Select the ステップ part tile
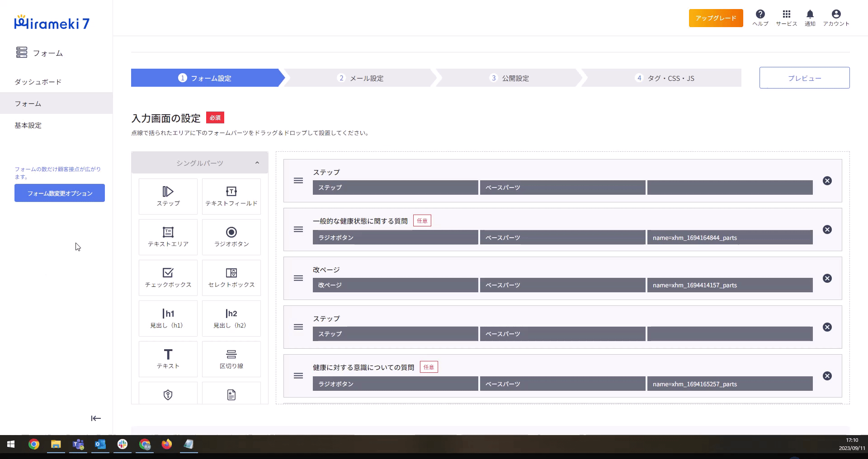The image size is (868, 459). pos(168,197)
